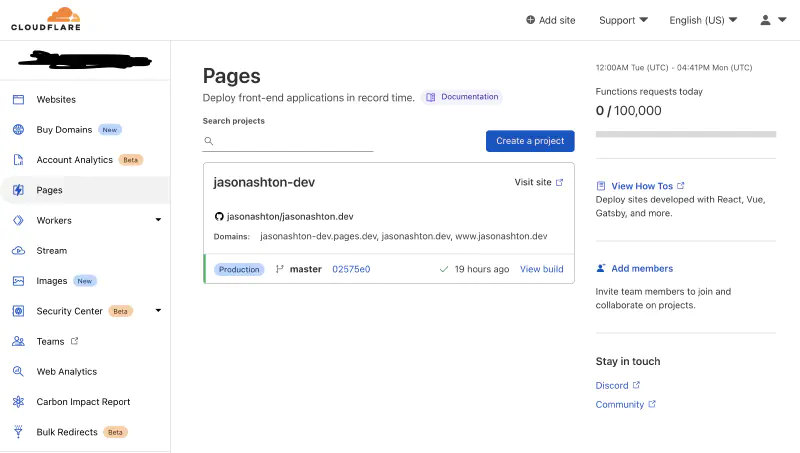The height and width of the screenshot is (453, 800).
Task: Click the View How Tos document icon
Action: tap(601, 186)
